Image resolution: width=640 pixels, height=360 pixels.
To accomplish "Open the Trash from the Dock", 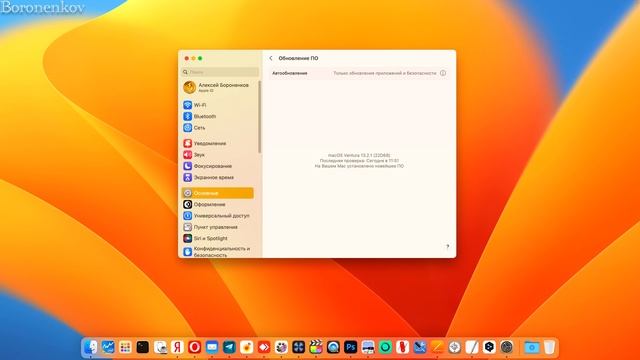I will click(549, 347).
